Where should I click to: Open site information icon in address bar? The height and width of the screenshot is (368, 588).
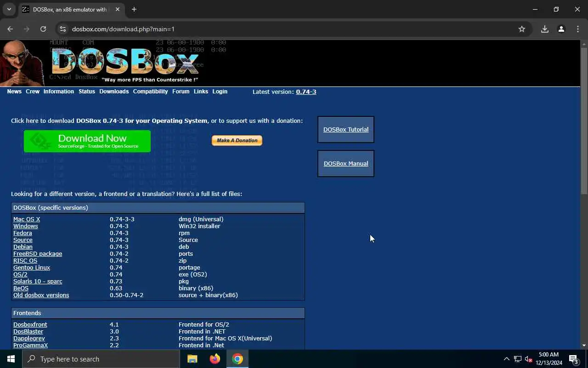click(63, 29)
